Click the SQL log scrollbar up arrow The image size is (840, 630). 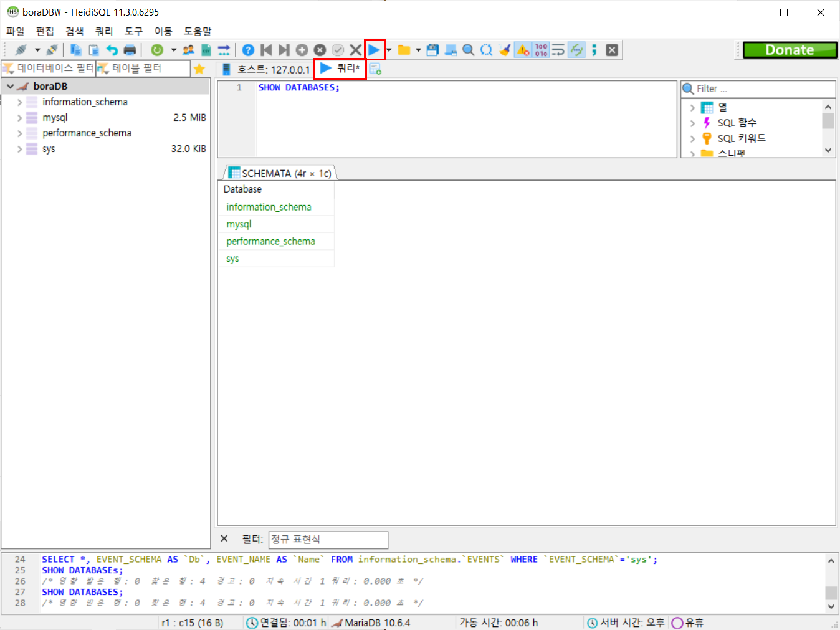[x=831, y=561]
